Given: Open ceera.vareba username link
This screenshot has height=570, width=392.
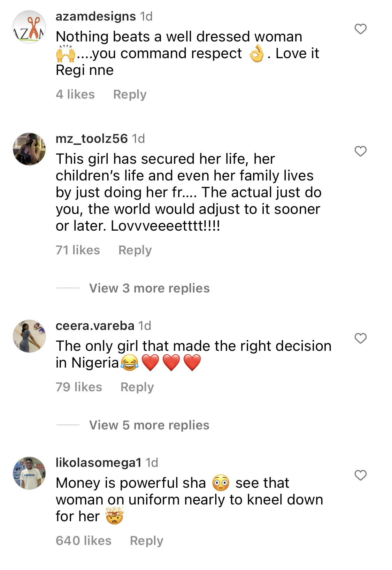Looking at the screenshot, I should (95, 326).
